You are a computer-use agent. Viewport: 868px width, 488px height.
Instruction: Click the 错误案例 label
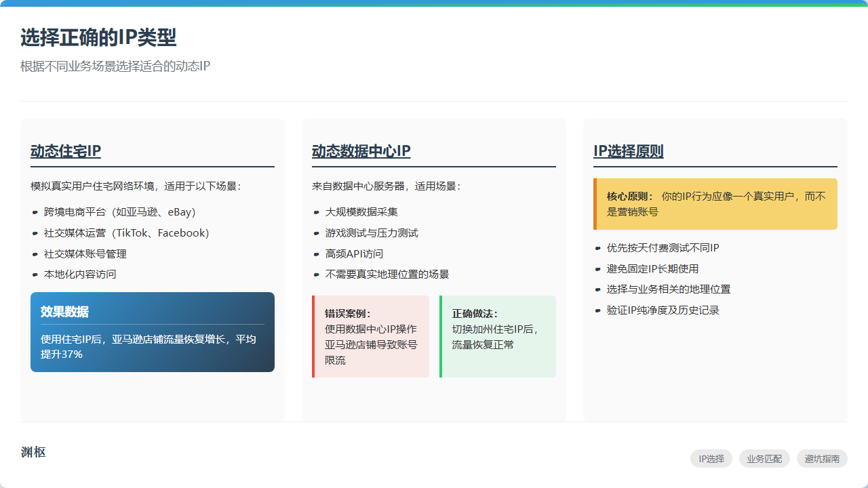(x=348, y=314)
